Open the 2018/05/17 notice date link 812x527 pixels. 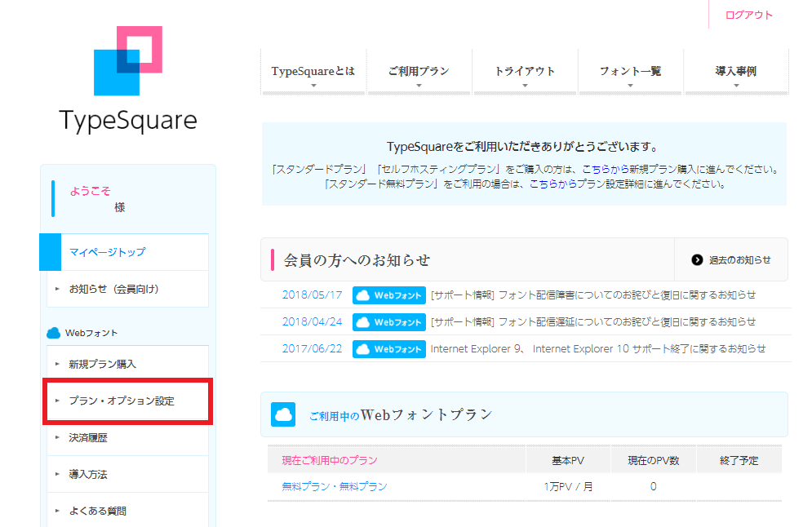coord(312,295)
